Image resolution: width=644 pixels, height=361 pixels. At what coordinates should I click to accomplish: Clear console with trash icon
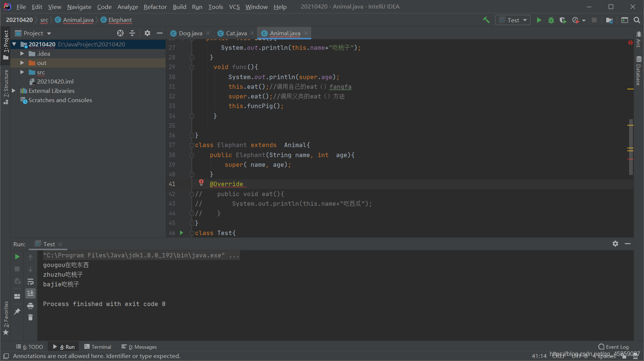pos(30,318)
